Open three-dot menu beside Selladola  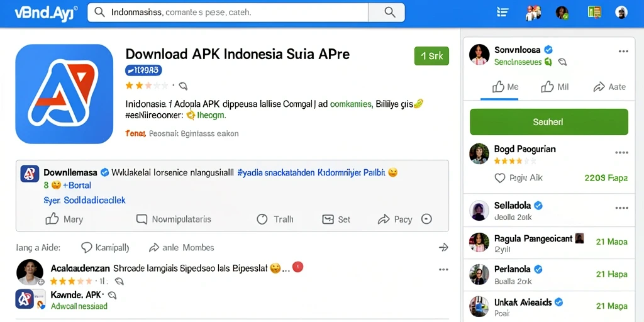(622, 208)
